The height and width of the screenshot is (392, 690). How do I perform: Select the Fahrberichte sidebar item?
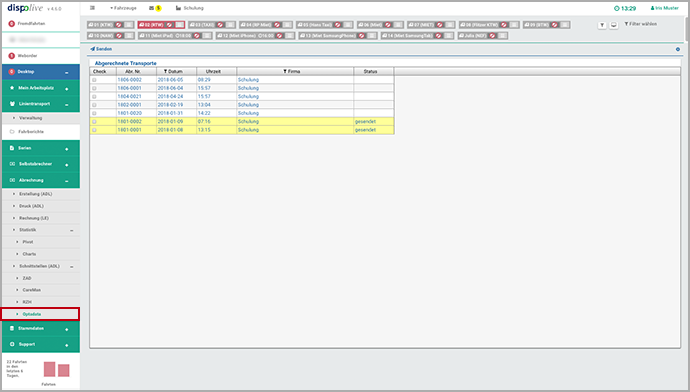pyautogui.click(x=40, y=132)
